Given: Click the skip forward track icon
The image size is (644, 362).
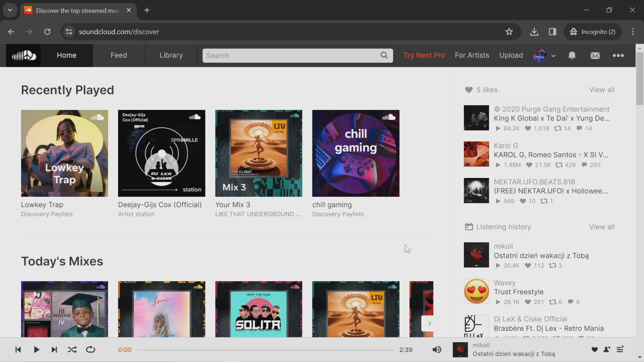Looking at the screenshot, I should 54,350.
